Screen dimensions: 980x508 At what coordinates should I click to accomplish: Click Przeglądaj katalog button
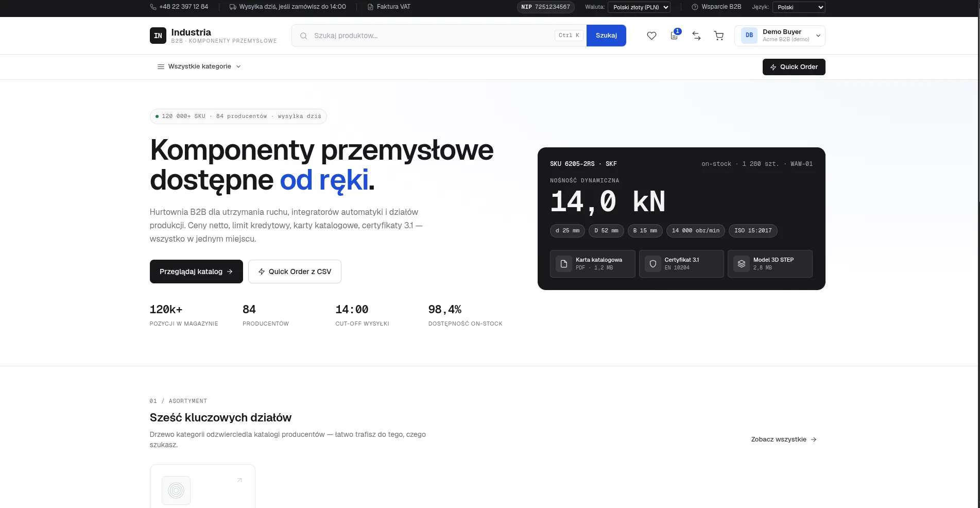196,272
